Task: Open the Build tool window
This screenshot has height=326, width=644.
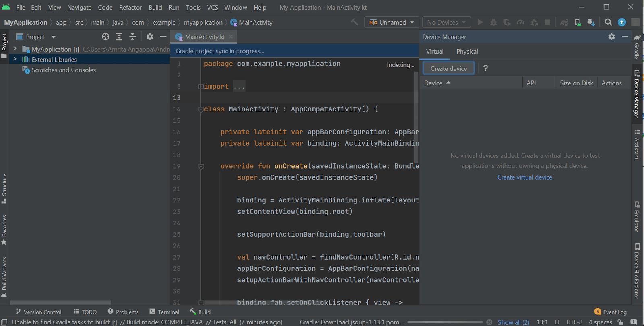Action: point(200,312)
